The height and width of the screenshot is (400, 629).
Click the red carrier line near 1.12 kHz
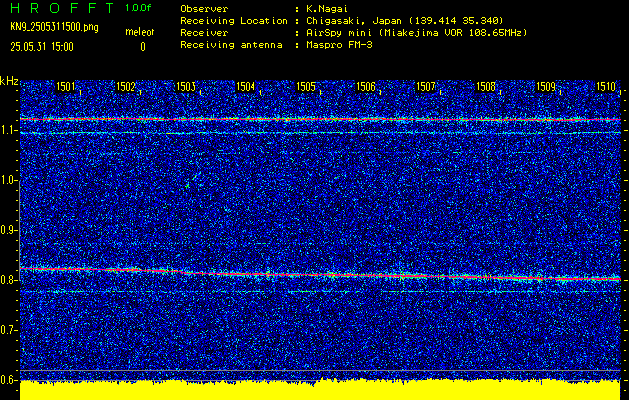tap(320, 119)
